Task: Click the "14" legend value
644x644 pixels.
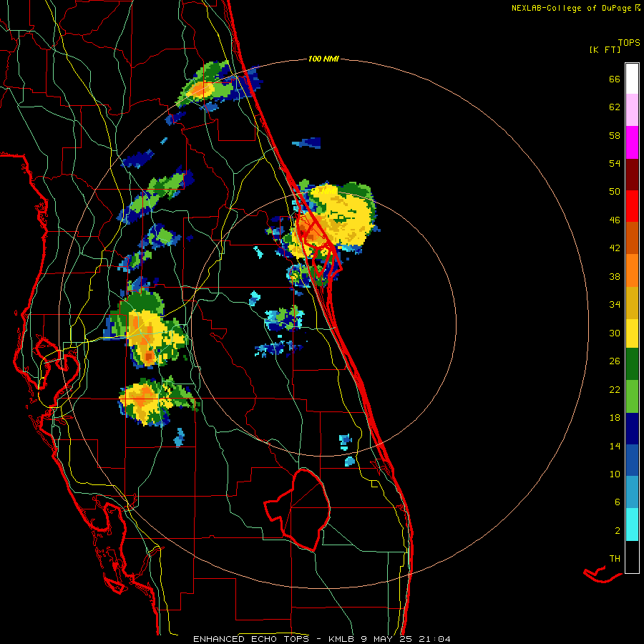Action: point(615,446)
